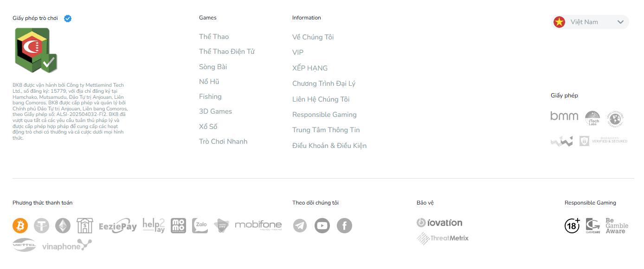Click the Zalo payment logo
Image resolution: width=644 pixels, height=269 pixels.
pyautogui.click(x=200, y=225)
